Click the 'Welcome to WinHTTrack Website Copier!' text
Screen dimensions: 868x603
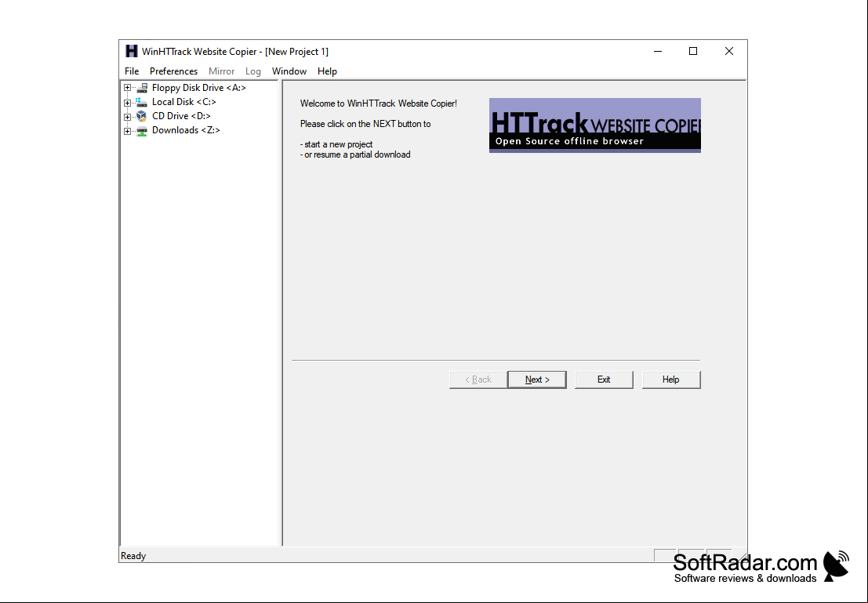379,104
